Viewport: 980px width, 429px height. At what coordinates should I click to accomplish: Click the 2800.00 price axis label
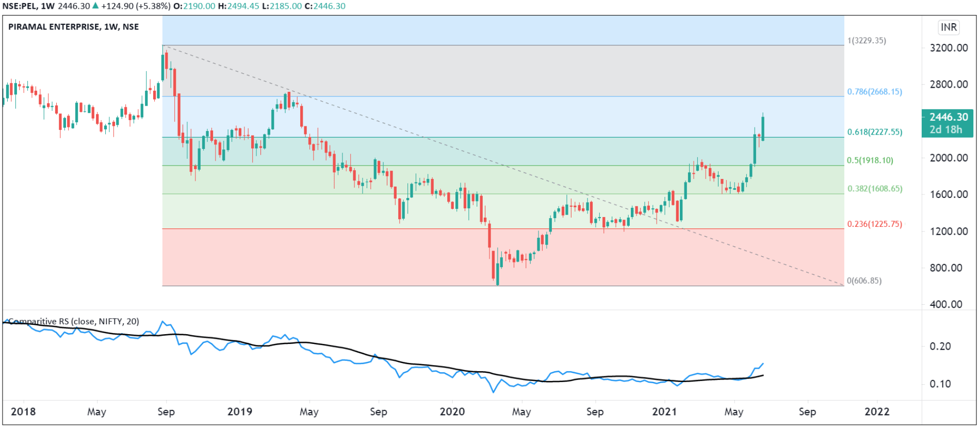949,85
